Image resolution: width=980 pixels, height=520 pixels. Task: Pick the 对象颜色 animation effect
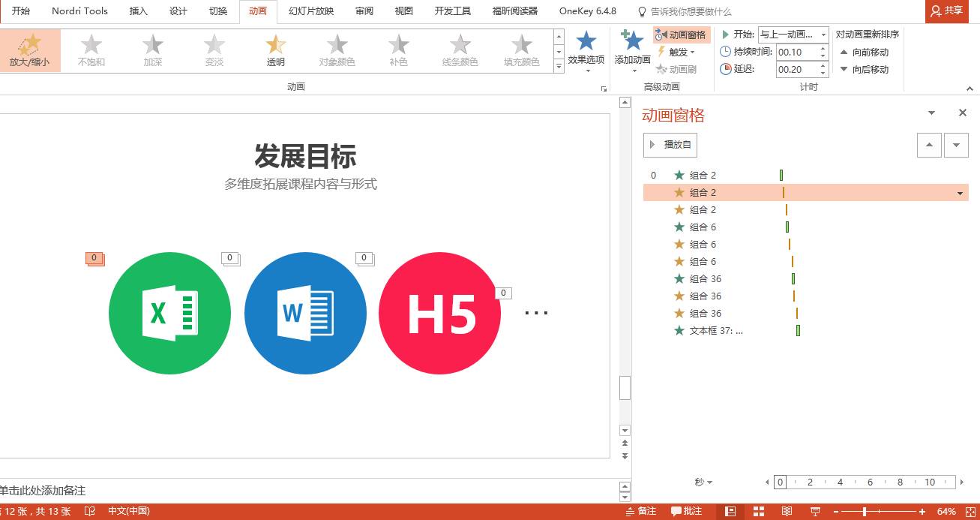pyautogui.click(x=337, y=50)
